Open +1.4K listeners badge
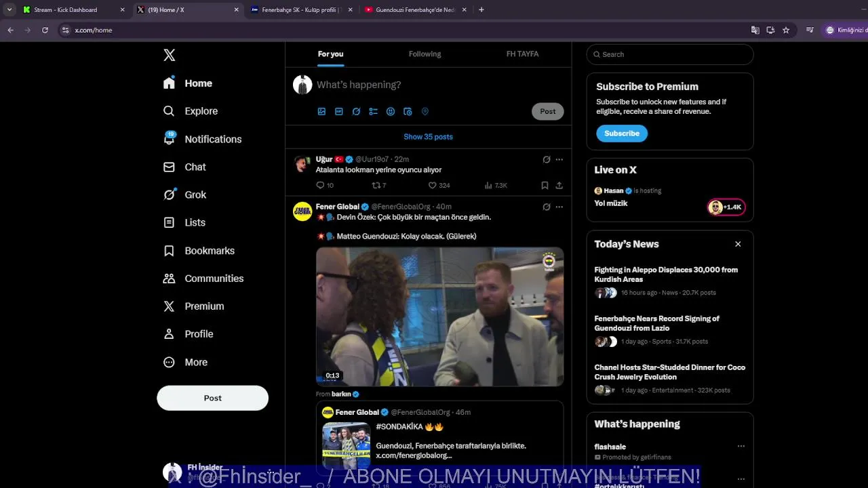 (x=726, y=207)
